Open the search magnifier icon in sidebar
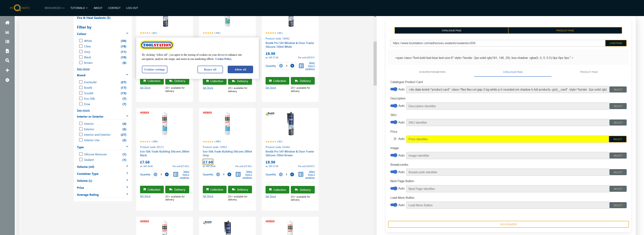644x235 pixels. point(7,60)
